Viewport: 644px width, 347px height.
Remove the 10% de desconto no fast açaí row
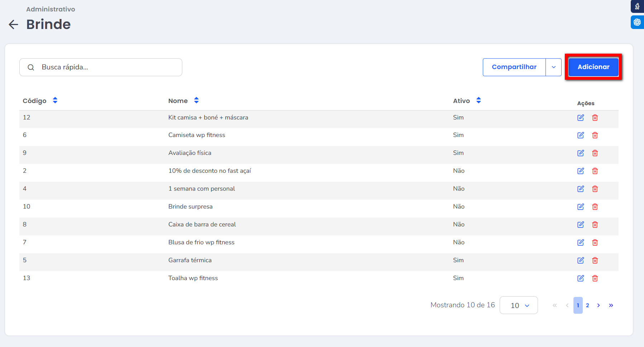[x=595, y=171]
